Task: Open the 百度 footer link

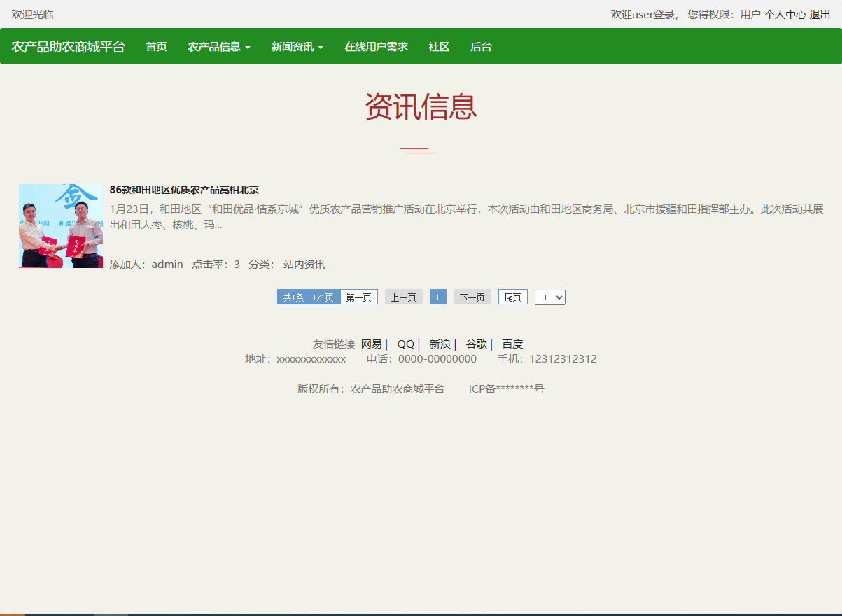Action: 512,344
